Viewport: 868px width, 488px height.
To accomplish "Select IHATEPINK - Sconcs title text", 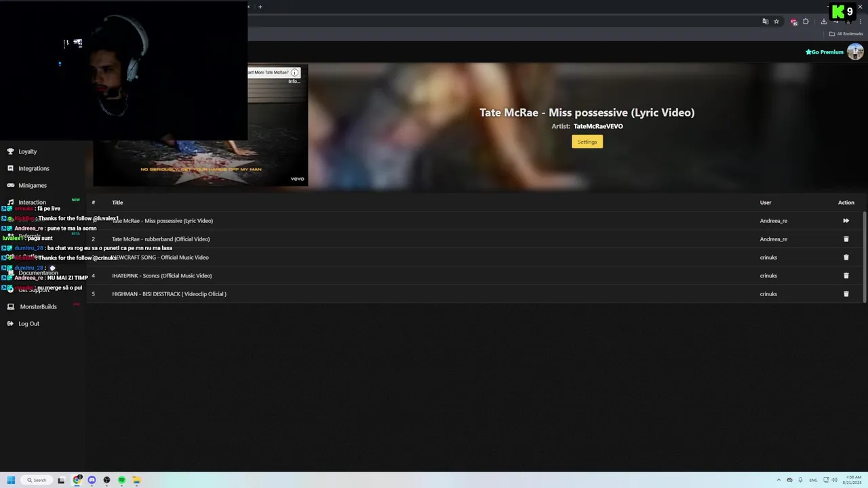I will click(x=161, y=275).
